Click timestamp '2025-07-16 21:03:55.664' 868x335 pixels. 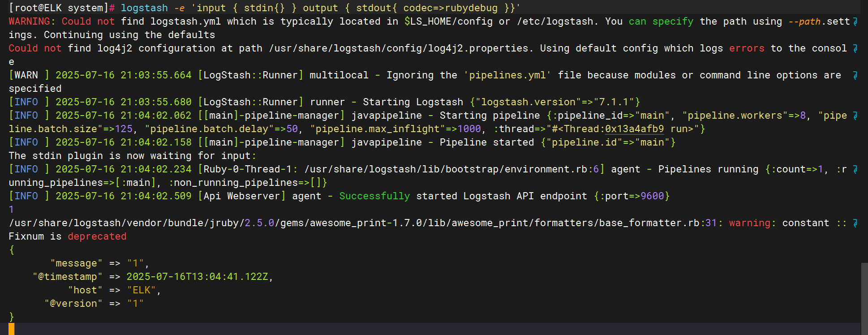124,75
